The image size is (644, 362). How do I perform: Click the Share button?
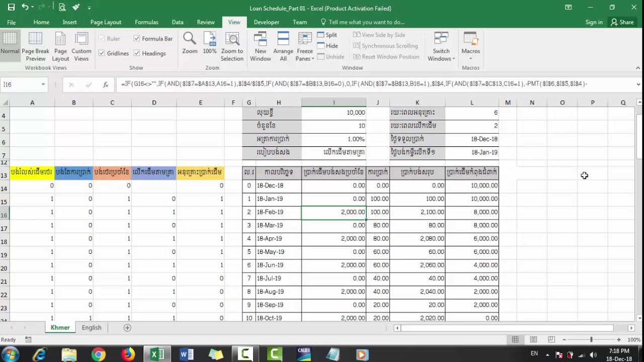click(x=622, y=22)
